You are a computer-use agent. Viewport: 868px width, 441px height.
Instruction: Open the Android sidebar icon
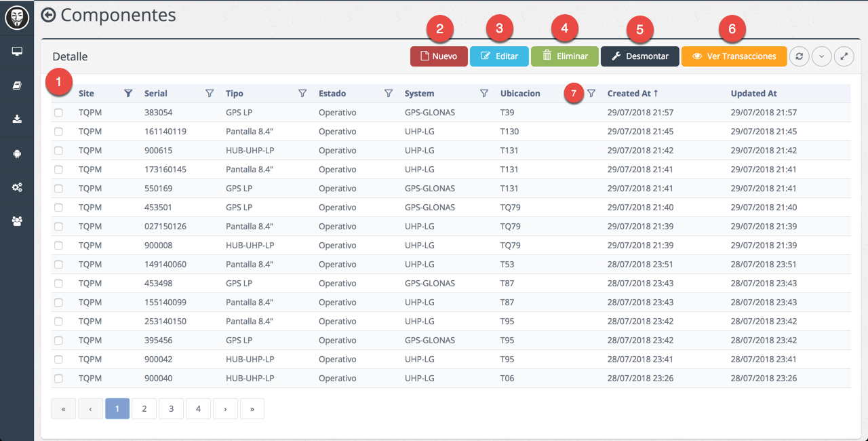pyautogui.click(x=17, y=153)
